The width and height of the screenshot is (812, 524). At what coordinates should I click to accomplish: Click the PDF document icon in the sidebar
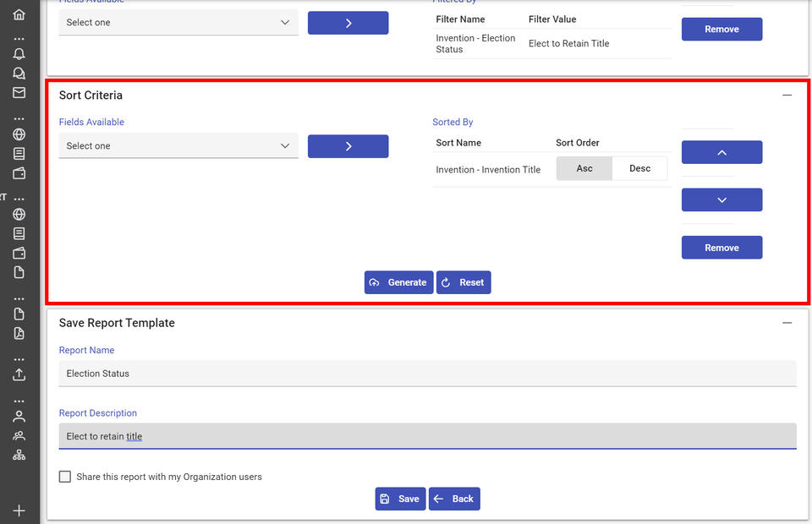[20, 332]
